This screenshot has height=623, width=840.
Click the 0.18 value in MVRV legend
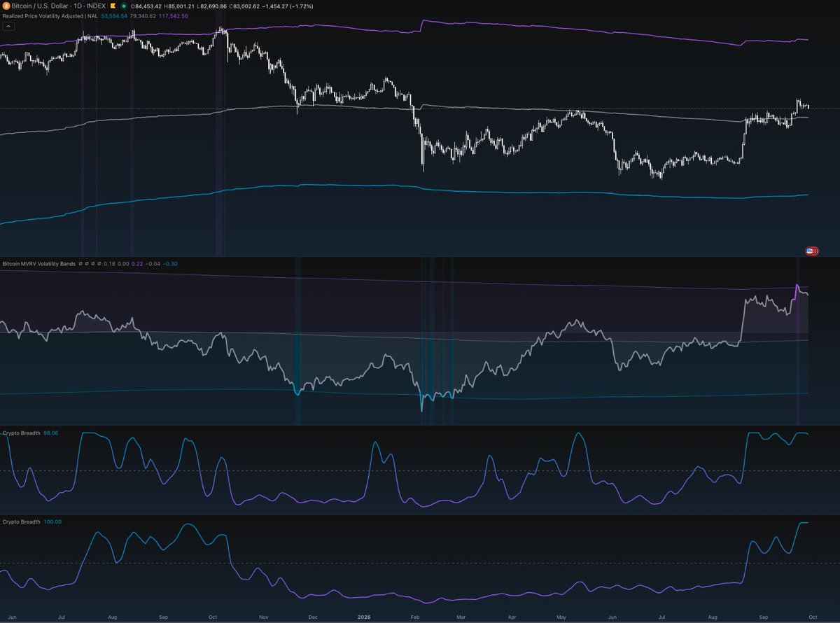[x=108, y=264]
